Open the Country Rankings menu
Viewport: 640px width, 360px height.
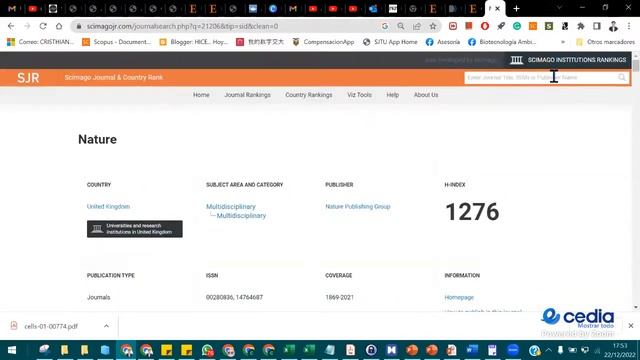tap(309, 95)
